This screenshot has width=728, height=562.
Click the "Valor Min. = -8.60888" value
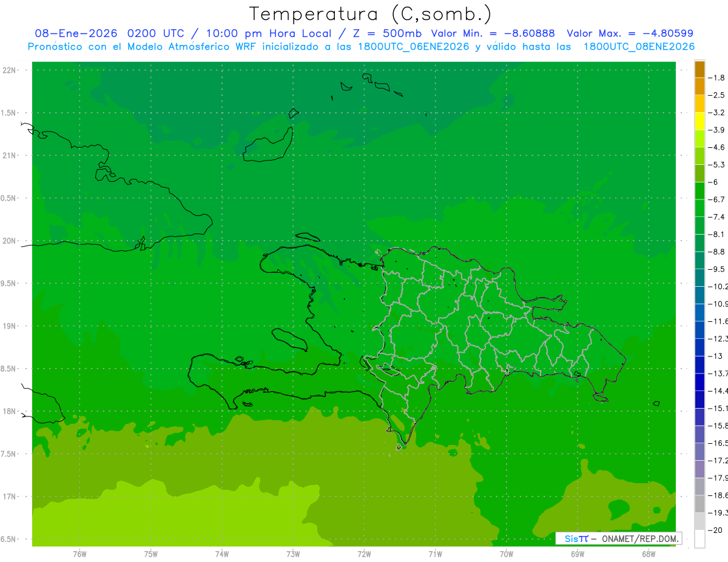[493, 33]
